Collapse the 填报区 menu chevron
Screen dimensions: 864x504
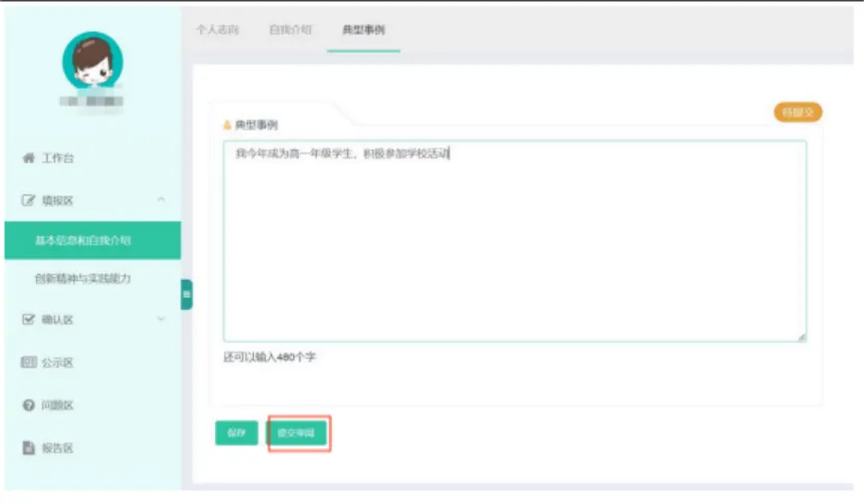tap(161, 201)
